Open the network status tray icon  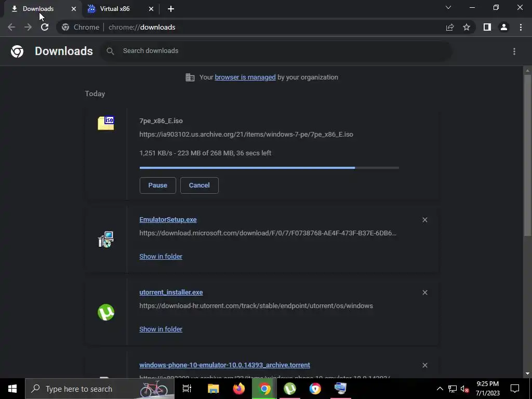[x=453, y=389]
